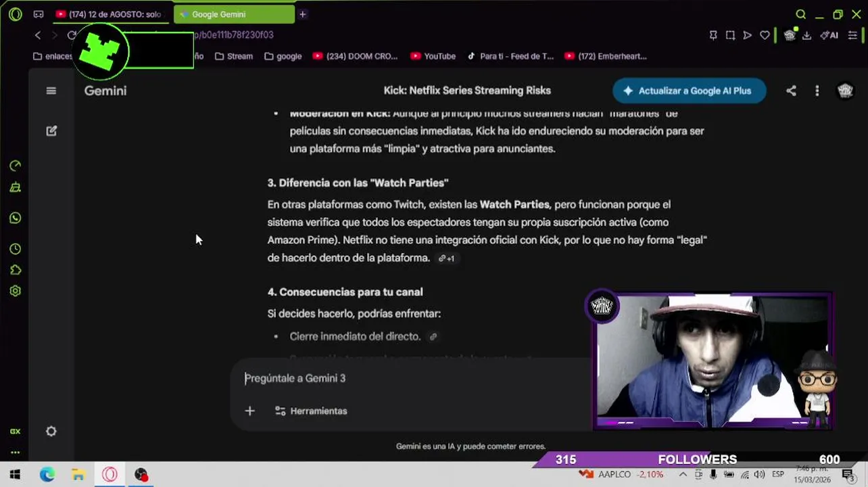The image size is (868, 487).
Task: Open the Easy Setup sliders icon
Action: pos(852,35)
